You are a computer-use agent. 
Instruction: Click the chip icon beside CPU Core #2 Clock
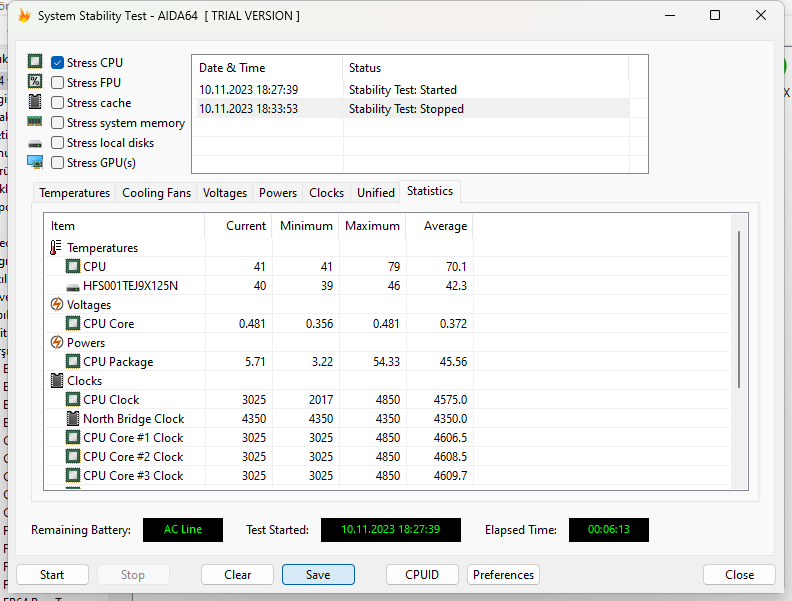point(73,457)
